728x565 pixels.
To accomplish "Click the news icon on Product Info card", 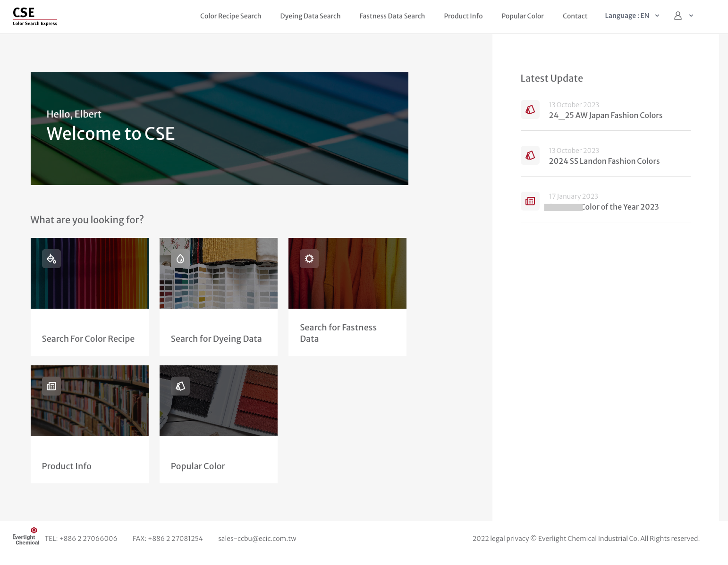I will click(x=51, y=386).
